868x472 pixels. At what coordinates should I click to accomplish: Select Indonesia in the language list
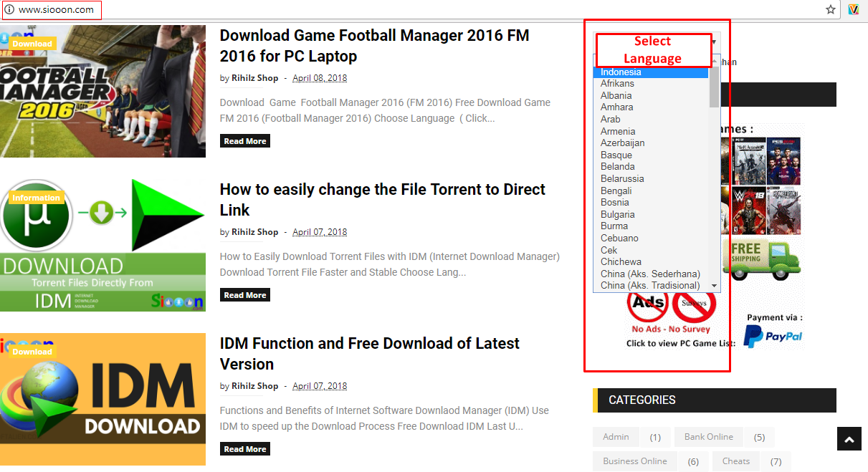coord(651,72)
